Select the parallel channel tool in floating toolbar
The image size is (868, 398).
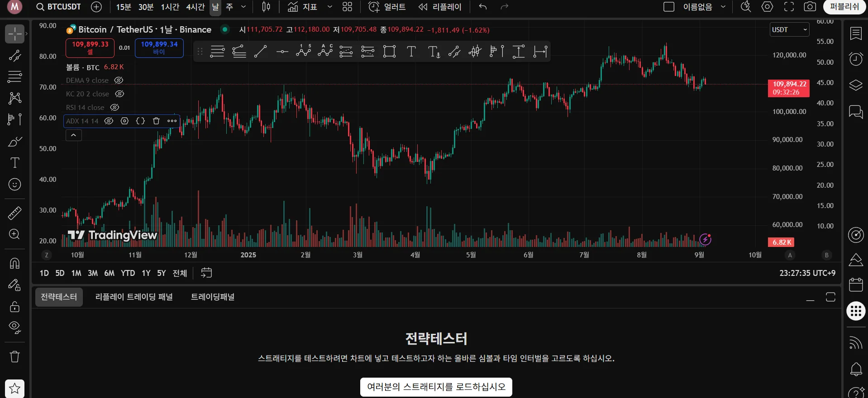pos(454,52)
